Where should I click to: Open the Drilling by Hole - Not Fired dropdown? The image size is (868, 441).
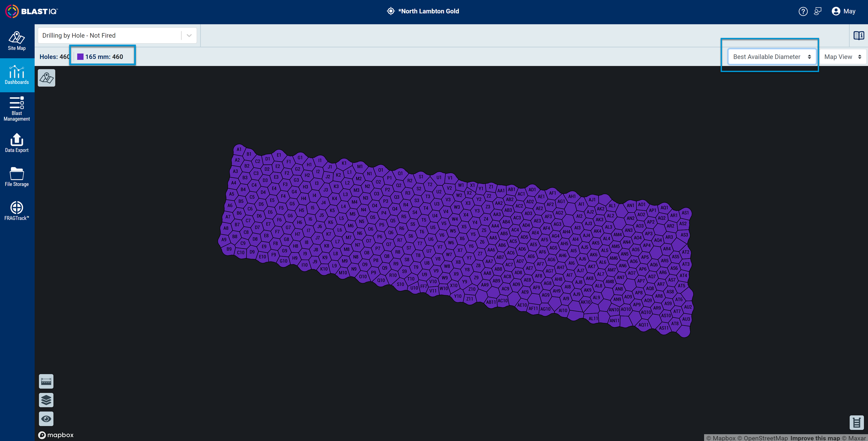[117, 35]
